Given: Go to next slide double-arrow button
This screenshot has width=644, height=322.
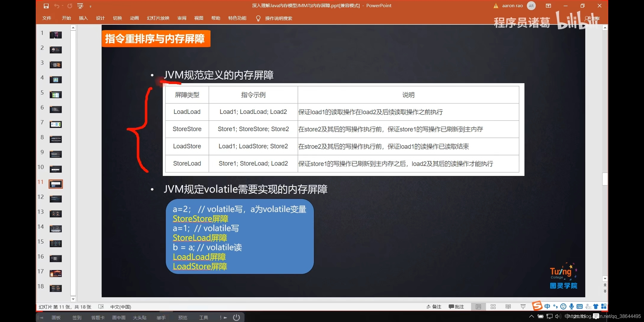Looking at the screenshot, I should (605, 291).
